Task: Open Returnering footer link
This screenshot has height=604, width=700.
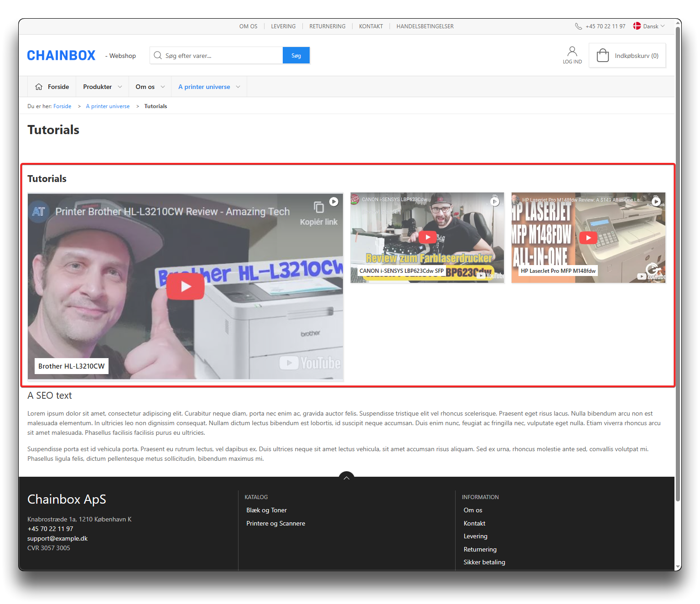Action: tap(480, 549)
